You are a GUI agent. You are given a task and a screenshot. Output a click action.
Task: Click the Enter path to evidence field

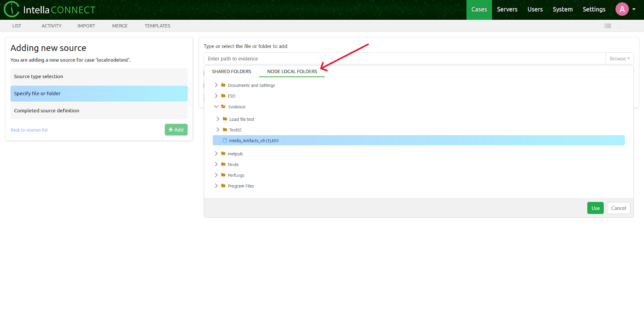pos(405,59)
